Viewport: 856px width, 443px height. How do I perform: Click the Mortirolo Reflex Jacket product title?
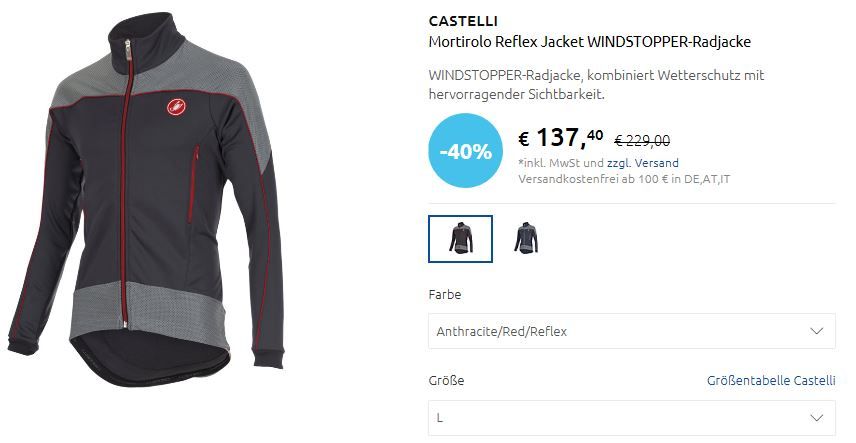[x=590, y=42]
